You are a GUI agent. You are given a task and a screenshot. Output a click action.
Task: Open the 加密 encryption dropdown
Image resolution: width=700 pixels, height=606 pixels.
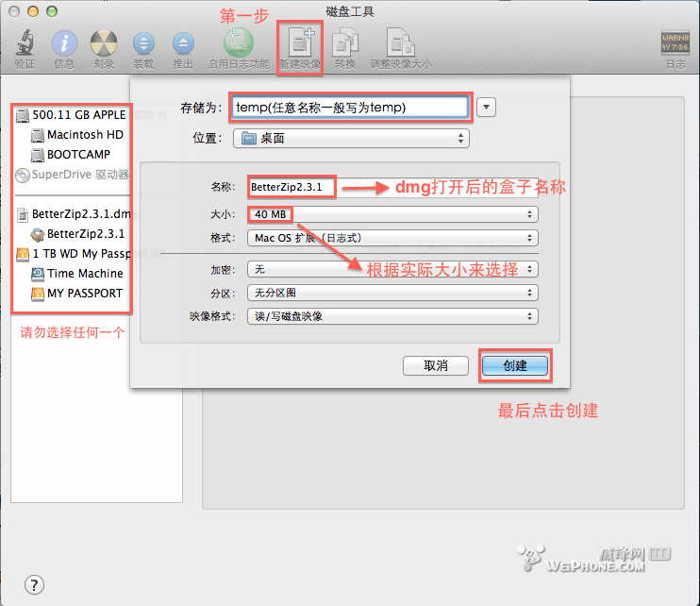click(x=392, y=269)
